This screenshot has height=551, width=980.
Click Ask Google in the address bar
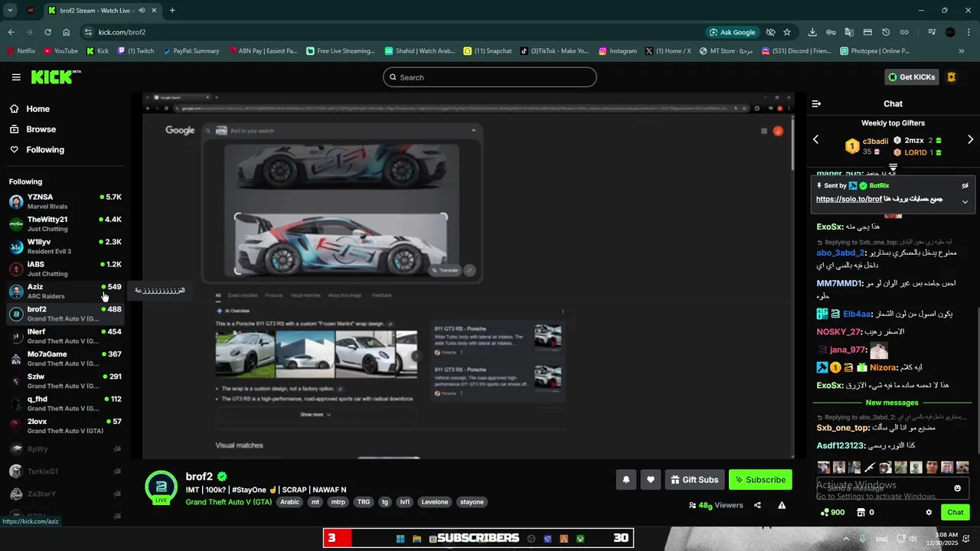point(733,32)
